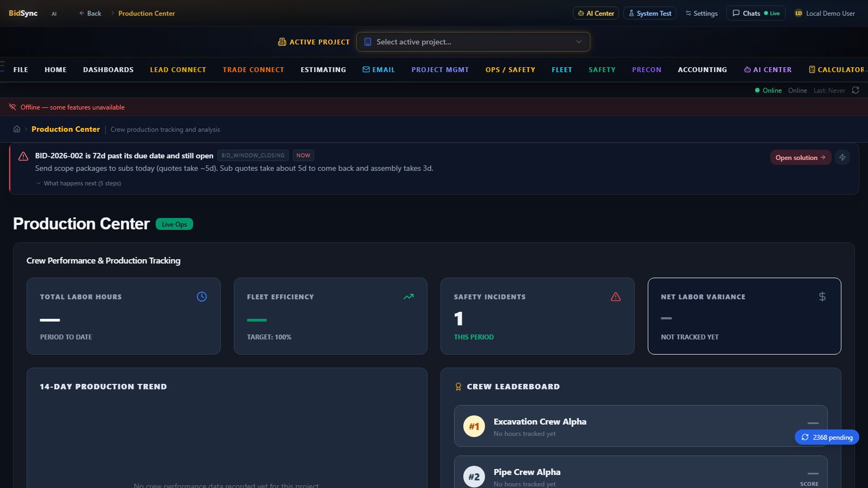Open the PROJECT MGMT menu
868x488 pixels.
[x=440, y=69]
